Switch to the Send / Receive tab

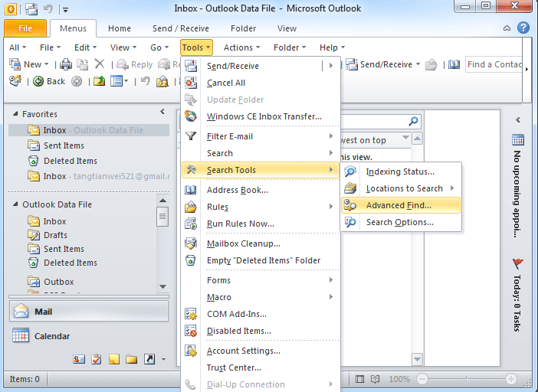[x=180, y=28]
